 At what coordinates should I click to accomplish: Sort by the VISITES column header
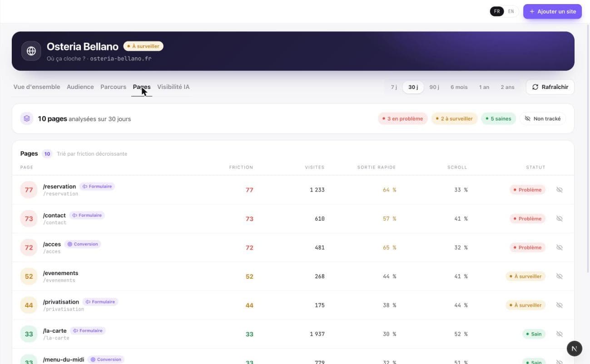(x=315, y=167)
